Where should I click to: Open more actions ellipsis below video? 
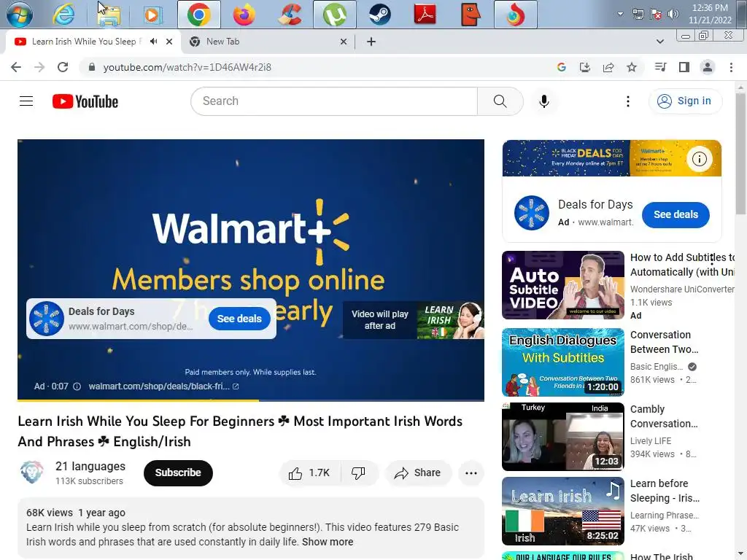(x=471, y=472)
